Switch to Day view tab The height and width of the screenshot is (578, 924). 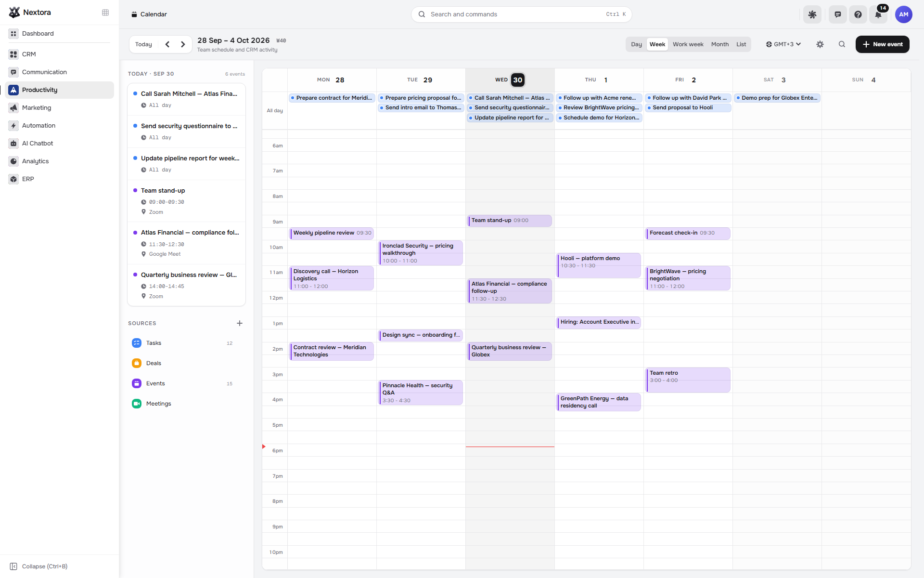[x=636, y=44]
